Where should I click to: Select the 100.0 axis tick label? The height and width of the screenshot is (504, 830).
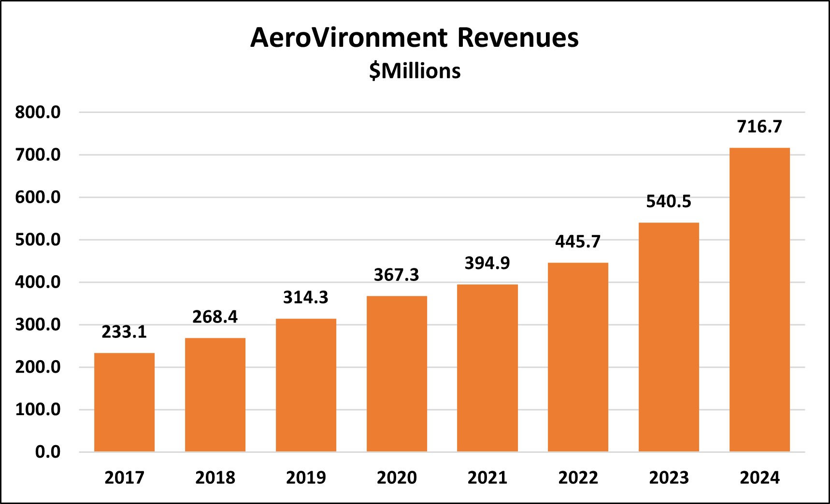click(38, 410)
